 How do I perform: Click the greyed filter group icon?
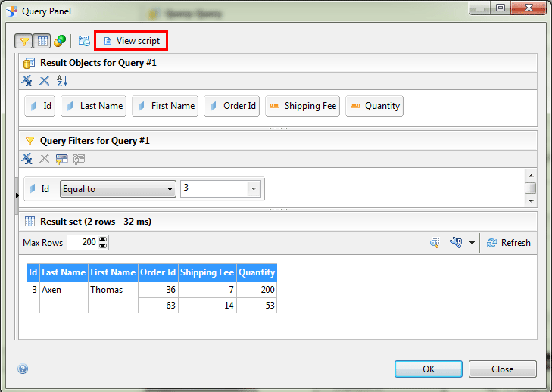coord(80,159)
